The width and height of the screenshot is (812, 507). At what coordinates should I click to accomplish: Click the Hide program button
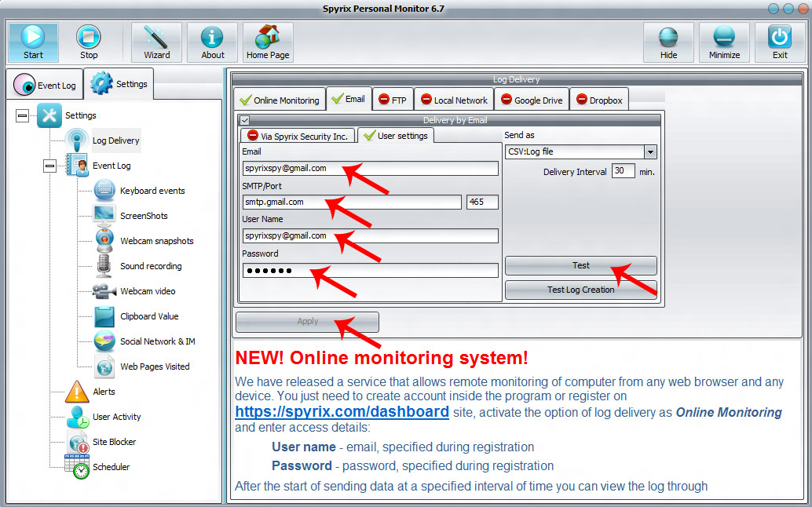668,42
